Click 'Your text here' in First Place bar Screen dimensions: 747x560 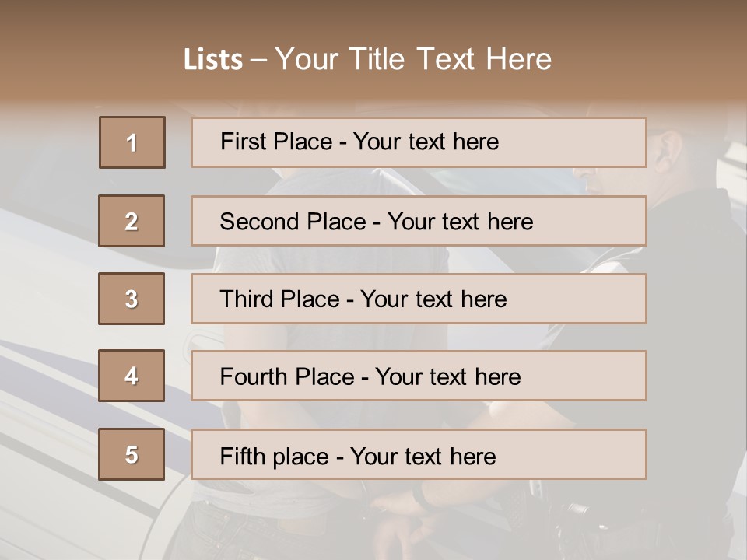(x=426, y=142)
